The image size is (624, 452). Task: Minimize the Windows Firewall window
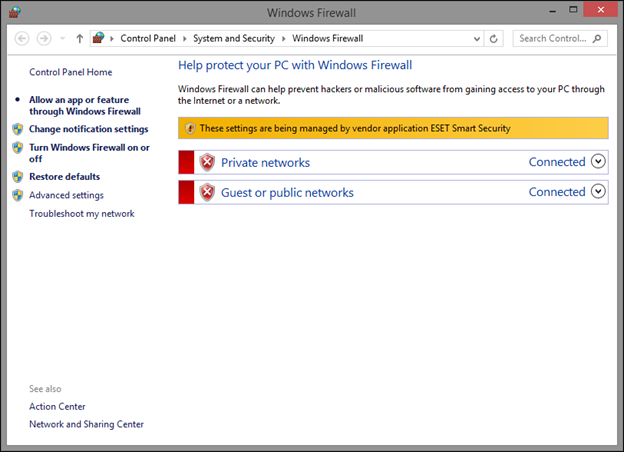click(x=552, y=10)
